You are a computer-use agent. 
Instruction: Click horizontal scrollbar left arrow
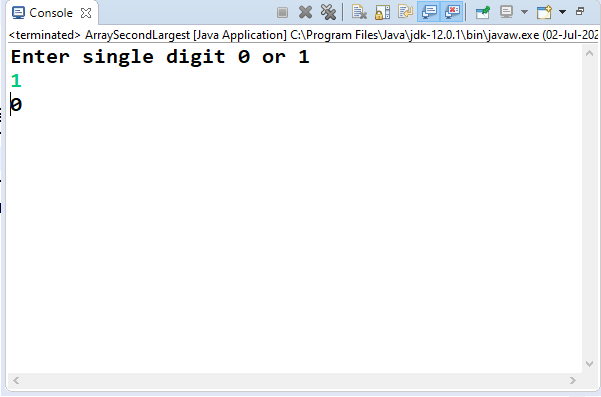[16, 381]
